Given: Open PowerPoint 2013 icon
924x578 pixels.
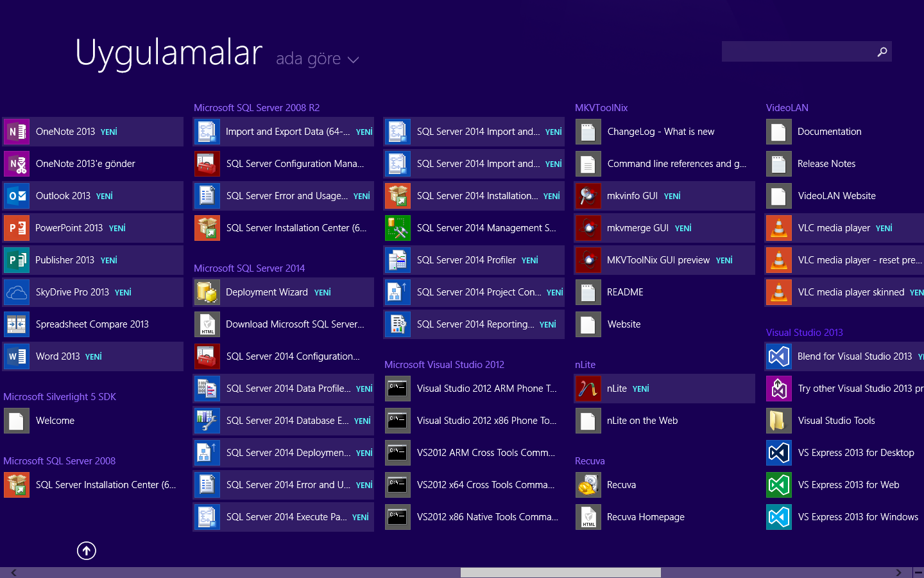Looking at the screenshot, I should (x=17, y=228).
